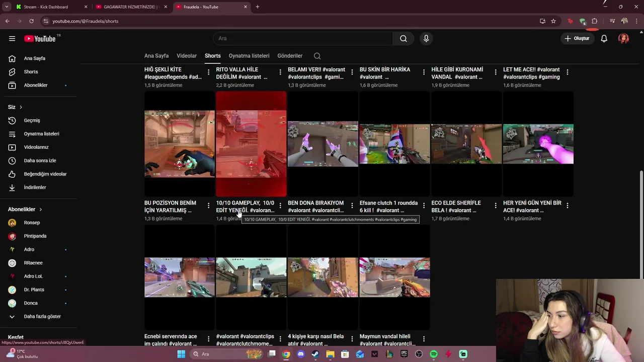Open Epic Games launcher from the taskbar
This screenshot has height=362, width=644.
point(404,354)
